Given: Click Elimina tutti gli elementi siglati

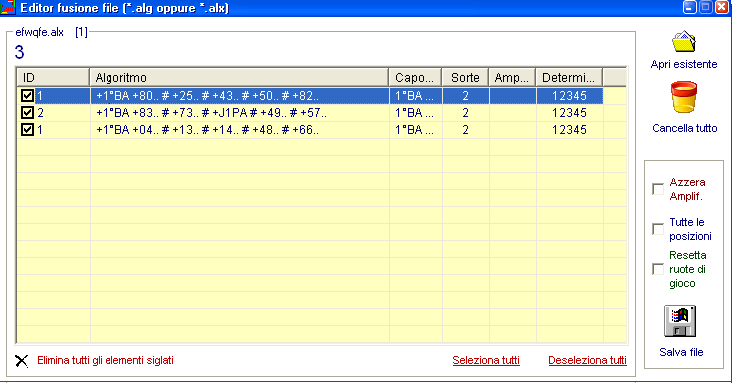Looking at the screenshot, I should (x=106, y=361).
